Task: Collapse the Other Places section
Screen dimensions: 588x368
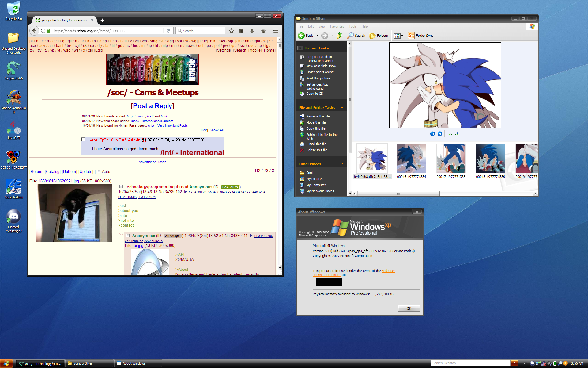Action: [x=342, y=164]
